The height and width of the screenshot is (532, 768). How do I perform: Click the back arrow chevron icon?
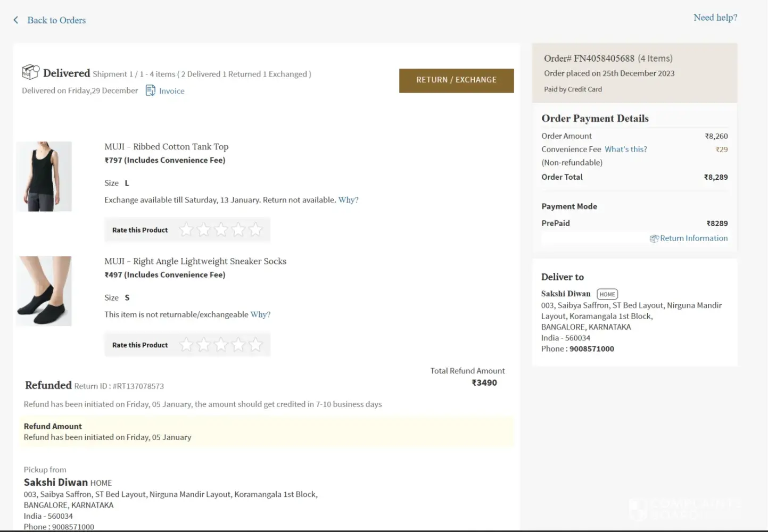[16, 20]
